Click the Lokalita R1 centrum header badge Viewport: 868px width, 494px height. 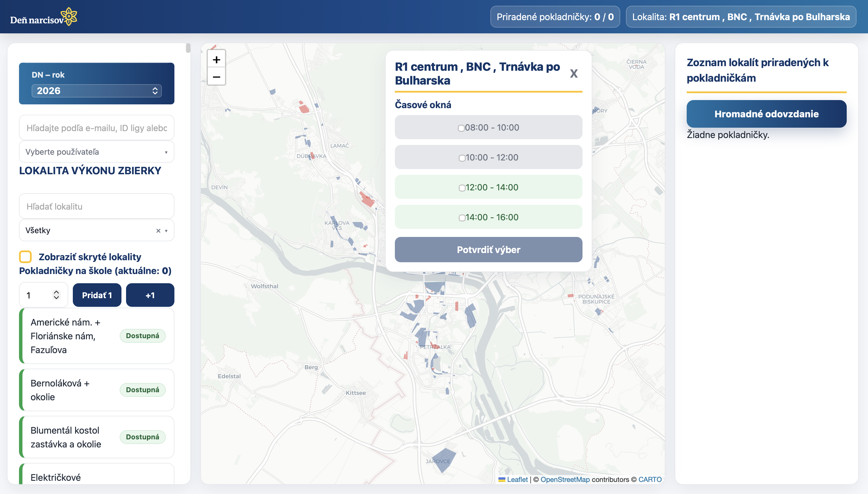coord(741,17)
